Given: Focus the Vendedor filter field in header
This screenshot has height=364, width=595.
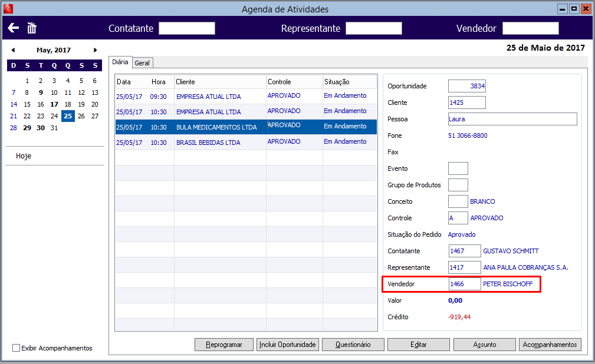Looking at the screenshot, I should coord(531,28).
